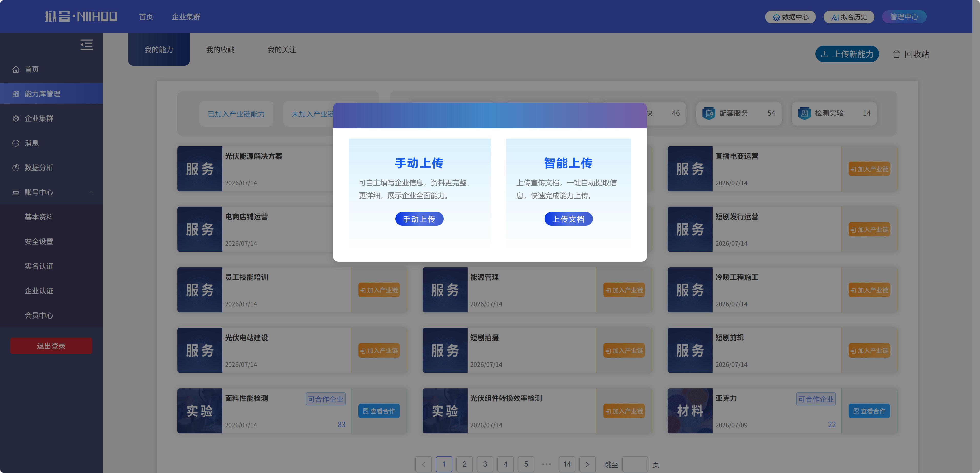This screenshot has height=473, width=980.
Task: Collapse the sidebar with the menu fold icon
Action: (86, 45)
